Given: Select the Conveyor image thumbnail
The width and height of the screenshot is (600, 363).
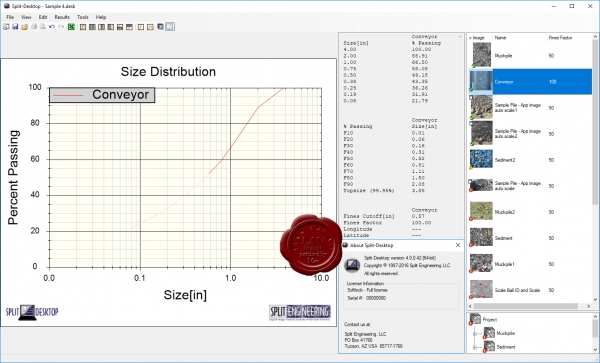Looking at the screenshot, I should click(x=481, y=81).
